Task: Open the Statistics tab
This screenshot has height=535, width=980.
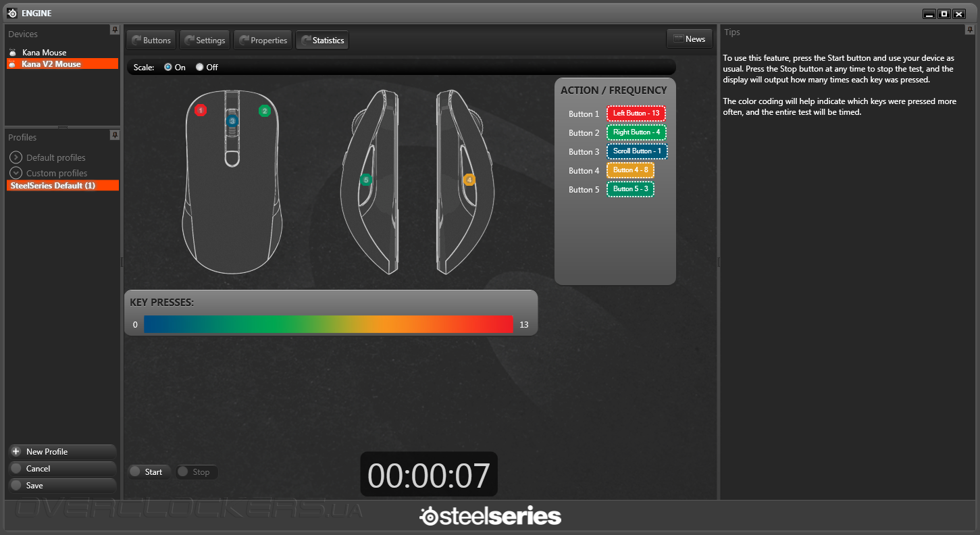Action: [x=322, y=40]
